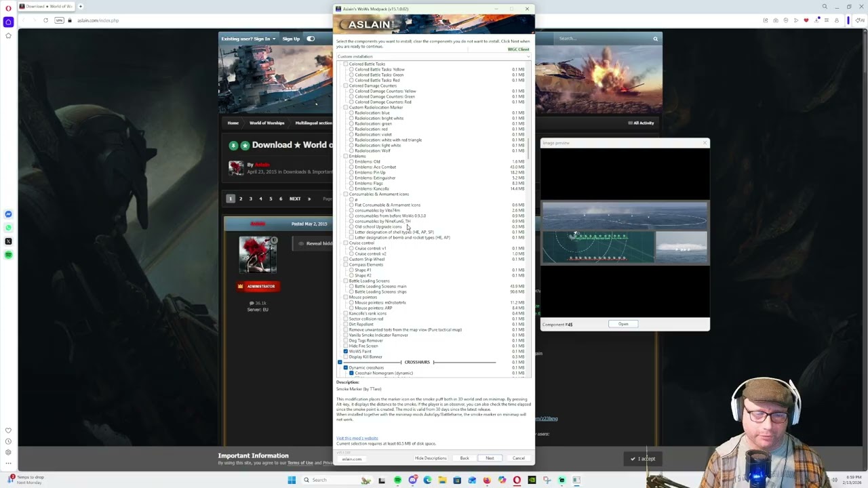Viewport: 868px width, 488px height.
Task: Click the Opera home icon in the sidebar
Action: (x=8, y=22)
